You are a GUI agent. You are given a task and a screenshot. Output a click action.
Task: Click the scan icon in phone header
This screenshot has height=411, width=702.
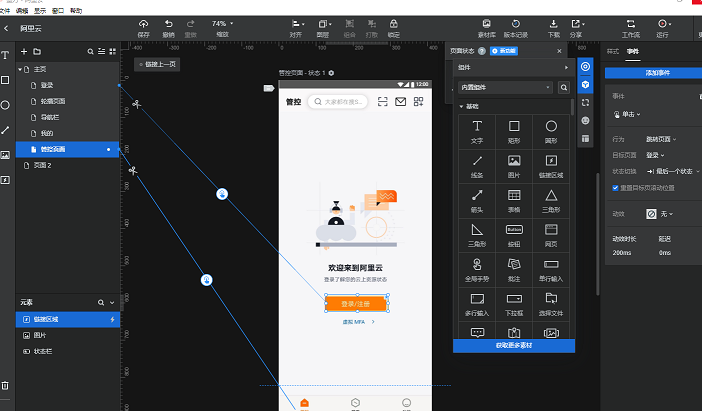pyautogui.click(x=382, y=102)
